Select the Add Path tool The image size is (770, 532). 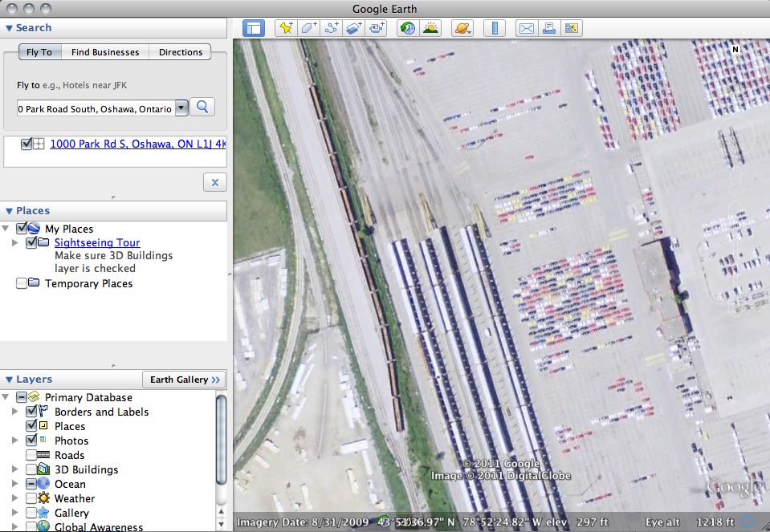click(x=331, y=28)
